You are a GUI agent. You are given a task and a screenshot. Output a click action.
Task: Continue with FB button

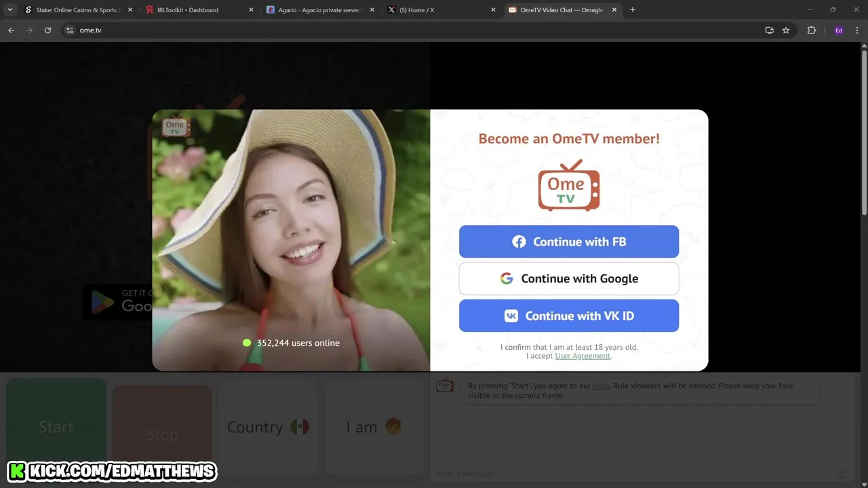(x=568, y=241)
